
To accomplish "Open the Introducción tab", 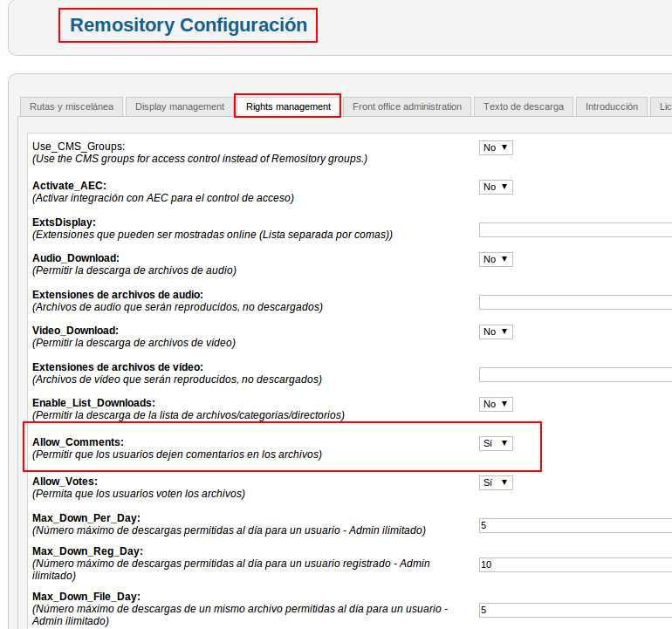I will (612, 106).
